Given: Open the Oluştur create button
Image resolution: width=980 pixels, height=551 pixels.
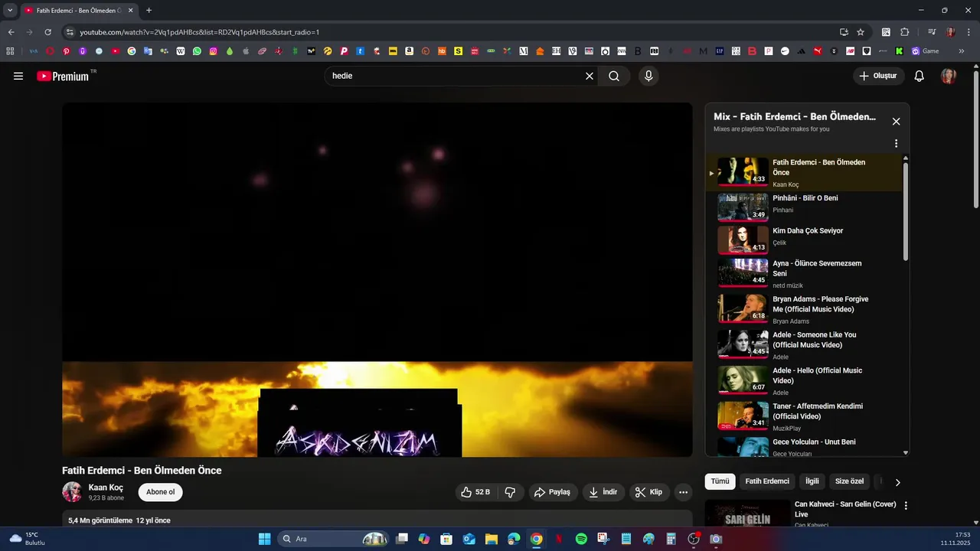Looking at the screenshot, I should click(x=878, y=76).
